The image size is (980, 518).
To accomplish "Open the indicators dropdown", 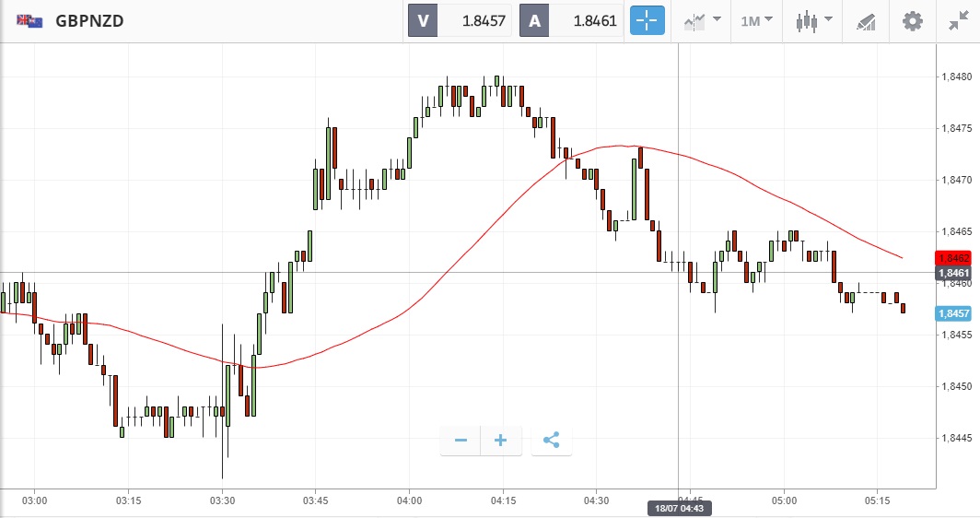I will coord(702,20).
